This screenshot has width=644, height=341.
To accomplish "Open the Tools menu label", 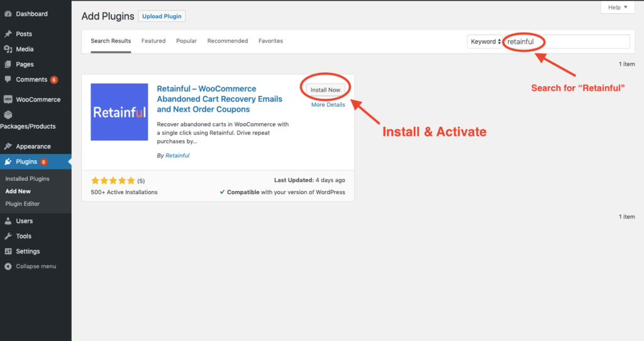I will pyautogui.click(x=23, y=236).
